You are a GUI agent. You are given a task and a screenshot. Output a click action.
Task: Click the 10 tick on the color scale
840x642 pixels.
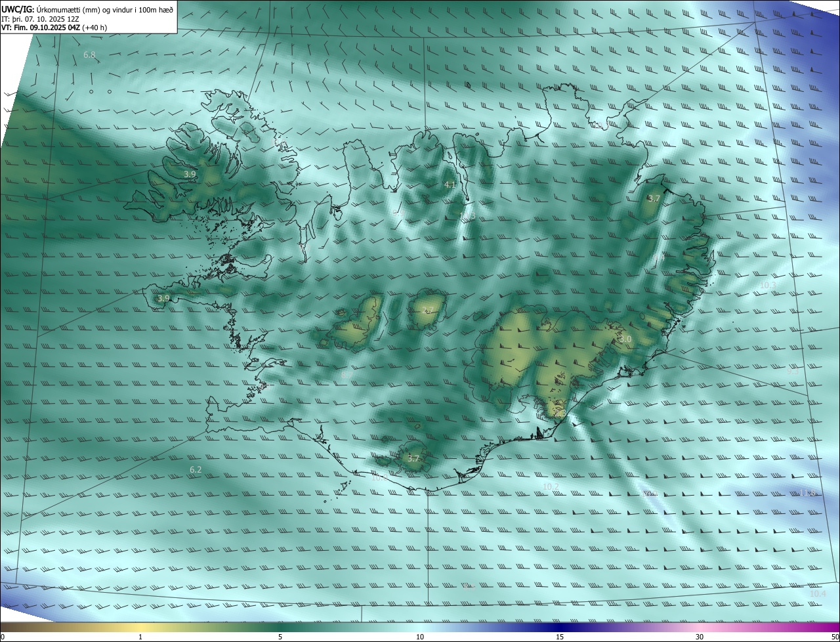pos(420,637)
